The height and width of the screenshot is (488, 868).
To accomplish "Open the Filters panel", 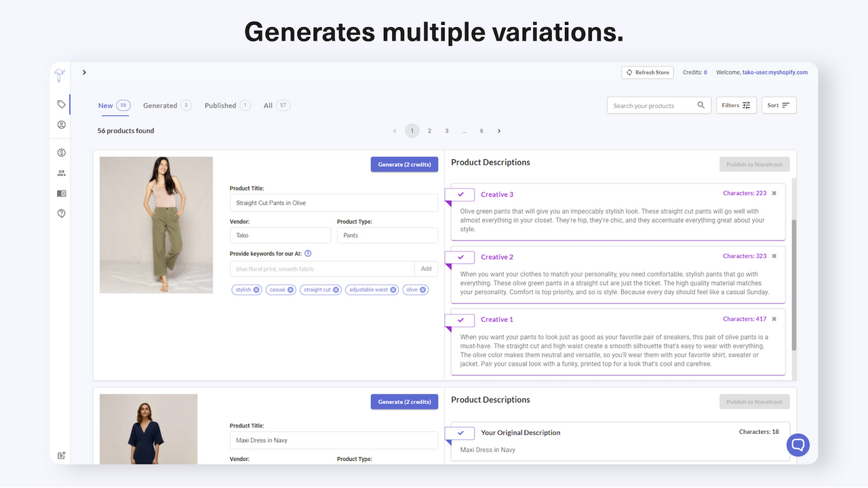I will [736, 105].
